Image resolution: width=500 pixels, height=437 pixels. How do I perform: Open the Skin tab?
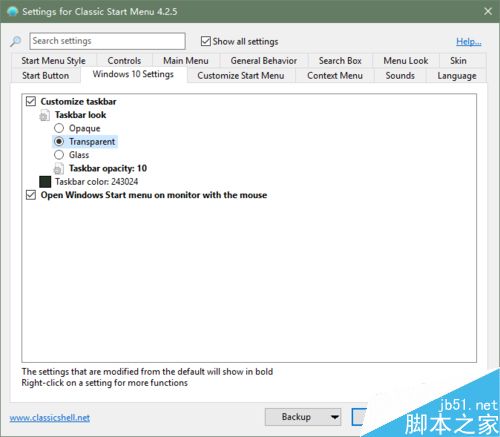click(458, 61)
